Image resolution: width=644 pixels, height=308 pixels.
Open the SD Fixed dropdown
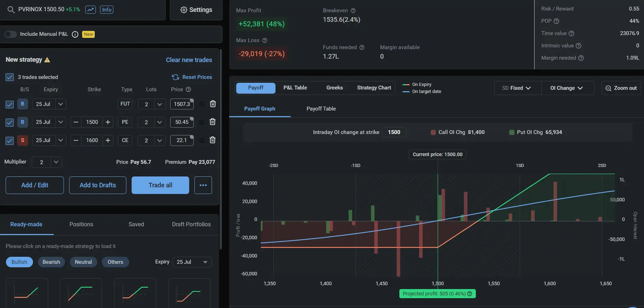(x=517, y=88)
